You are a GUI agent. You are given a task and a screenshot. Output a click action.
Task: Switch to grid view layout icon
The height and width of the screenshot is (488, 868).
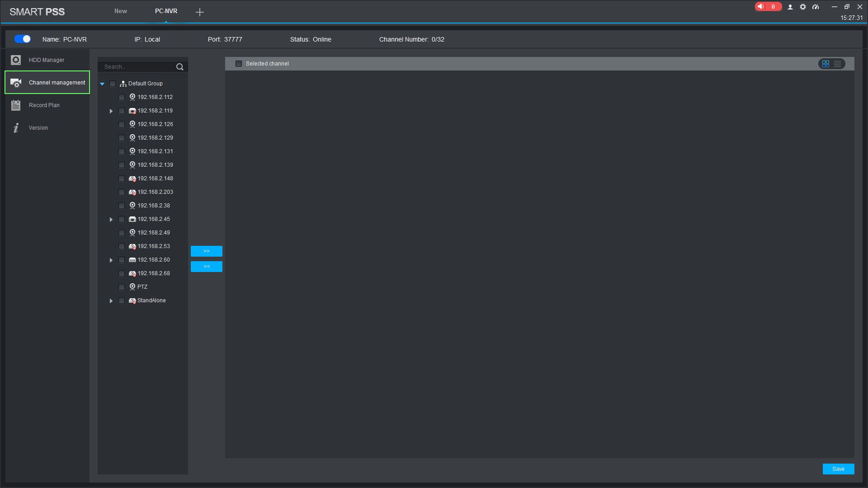tap(826, 64)
